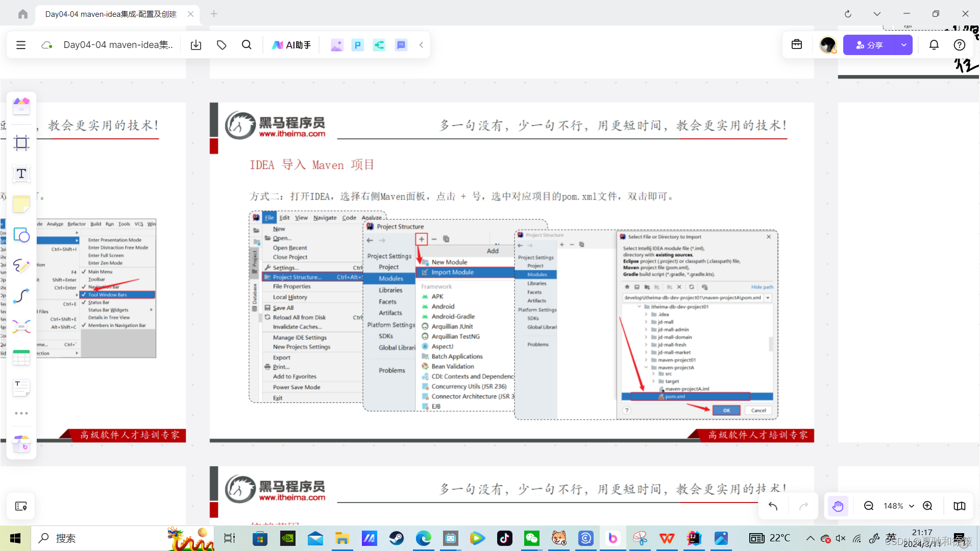The height and width of the screenshot is (551, 980).
Task: Open the tag label icon
Action: [x=222, y=45]
